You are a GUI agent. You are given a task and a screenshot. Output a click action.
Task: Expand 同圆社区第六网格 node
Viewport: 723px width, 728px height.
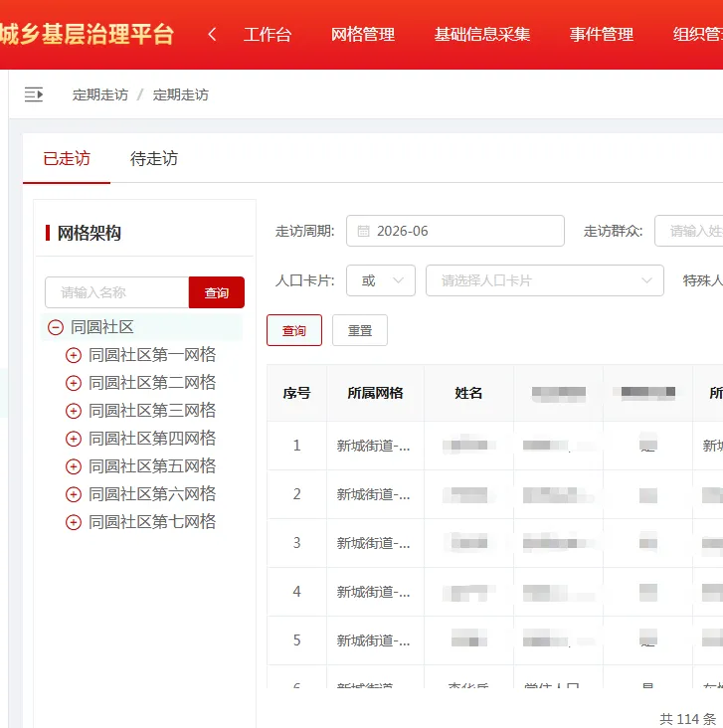[x=74, y=494]
